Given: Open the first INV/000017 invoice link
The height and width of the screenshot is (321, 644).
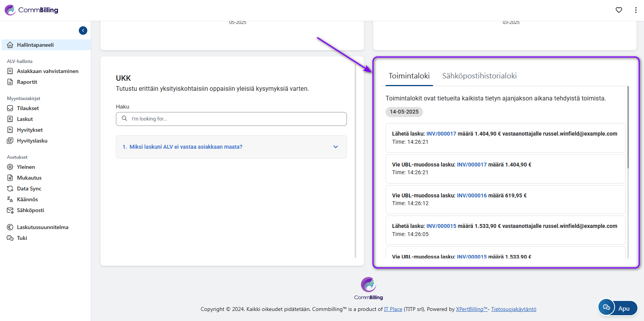Looking at the screenshot, I should point(441,134).
